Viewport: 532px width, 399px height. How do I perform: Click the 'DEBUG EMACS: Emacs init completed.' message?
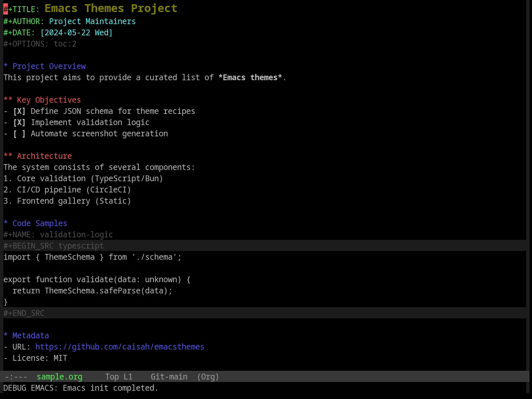81,388
